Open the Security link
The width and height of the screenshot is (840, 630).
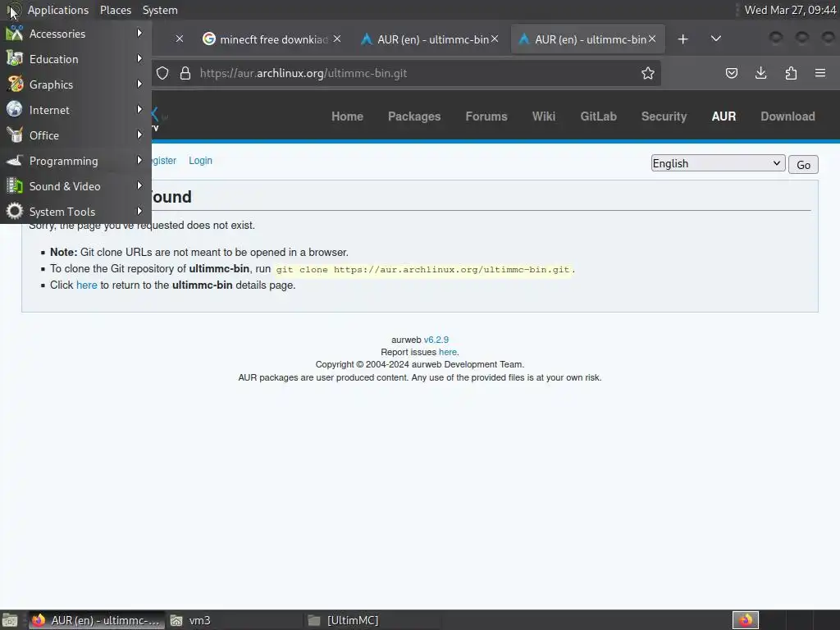pyautogui.click(x=664, y=116)
